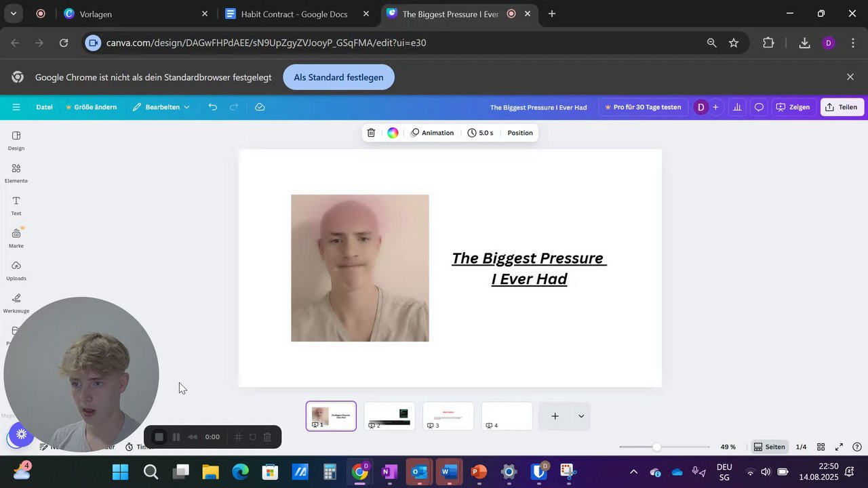Image resolution: width=868 pixels, height=488 pixels.
Task: Open the comments speech bubble icon
Action: [x=759, y=107]
